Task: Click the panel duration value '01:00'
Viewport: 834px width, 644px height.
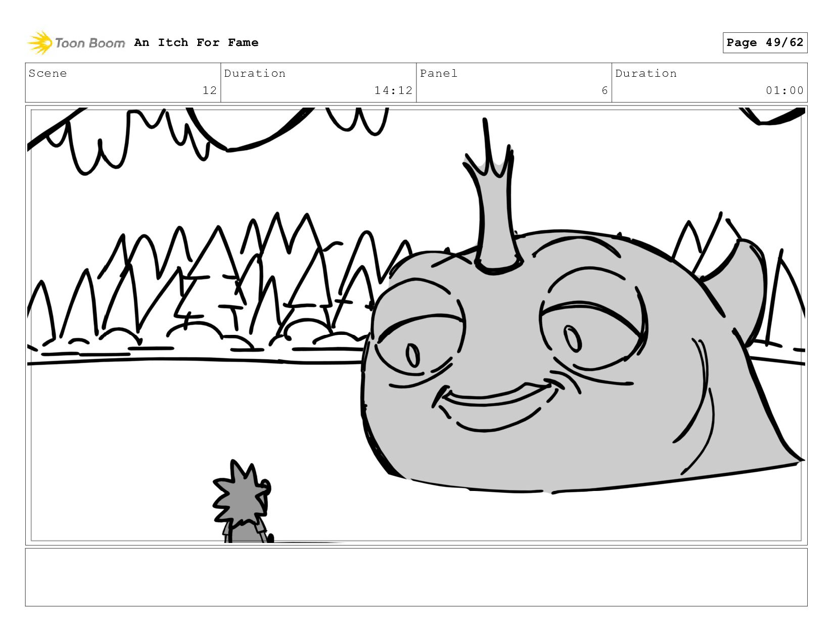Action: [784, 90]
